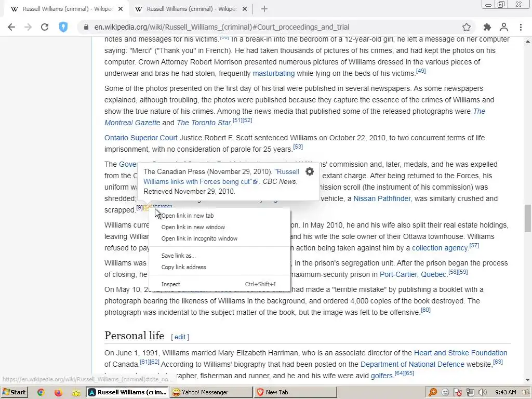The height and width of the screenshot is (399, 532).
Task: Click scrollbar up arrow
Action: 528,42
